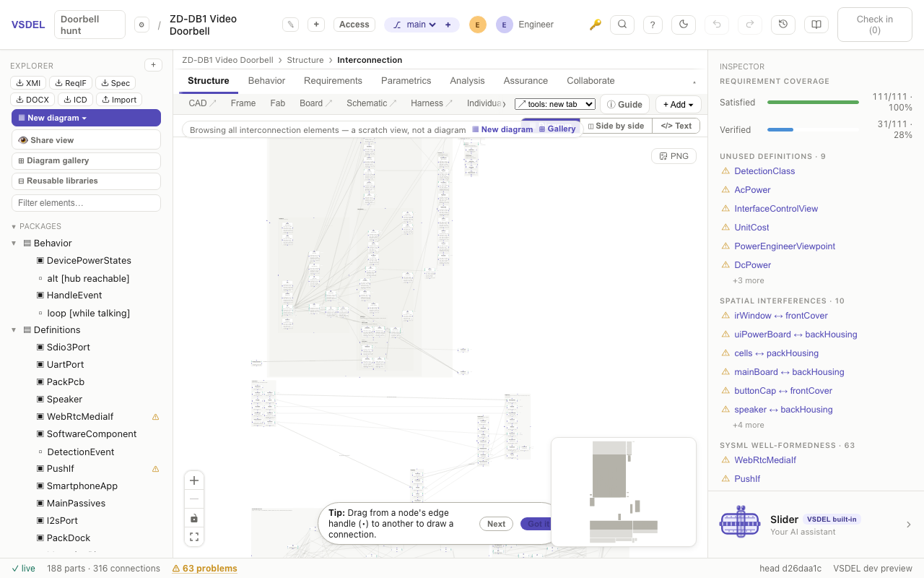Click the ICD export button
Image resolution: width=924 pixels, height=578 pixels.
[75, 100]
